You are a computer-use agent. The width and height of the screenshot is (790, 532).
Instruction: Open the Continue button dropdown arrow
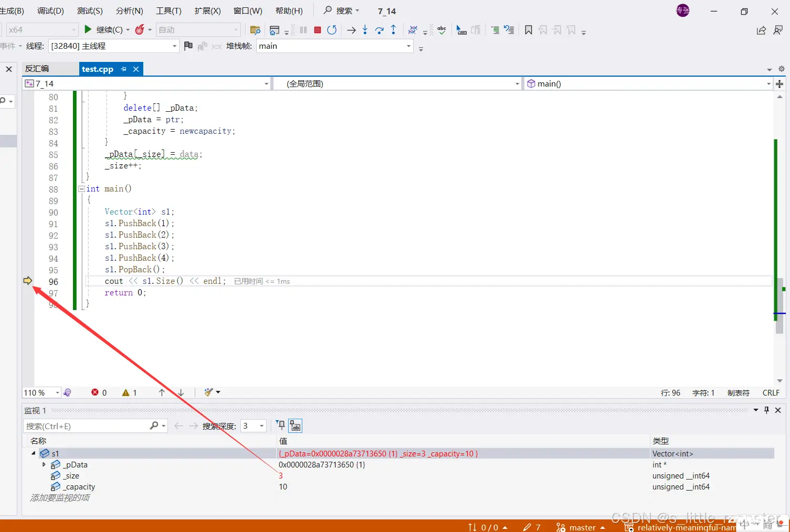pos(128,30)
